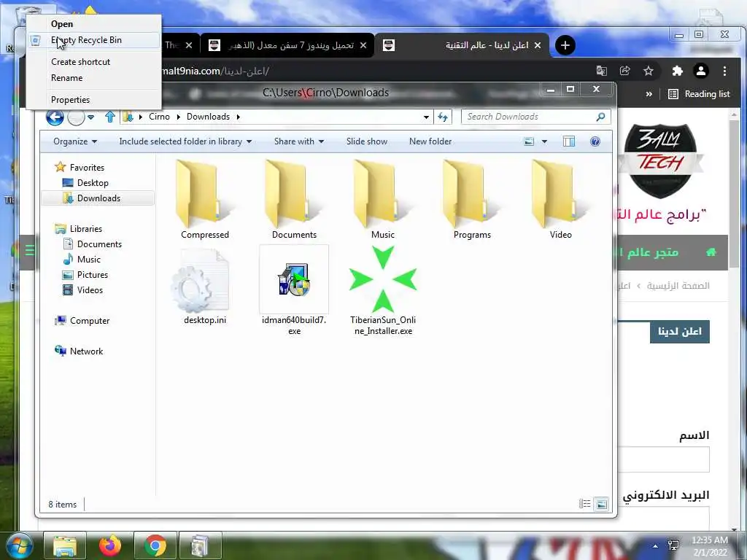747x560 pixels.
Task: Change view with the view icon
Action: coord(529,141)
